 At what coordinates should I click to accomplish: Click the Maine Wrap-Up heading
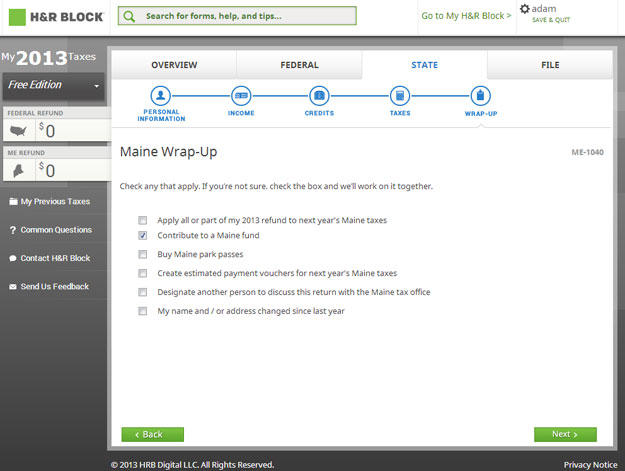pyautogui.click(x=169, y=152)
